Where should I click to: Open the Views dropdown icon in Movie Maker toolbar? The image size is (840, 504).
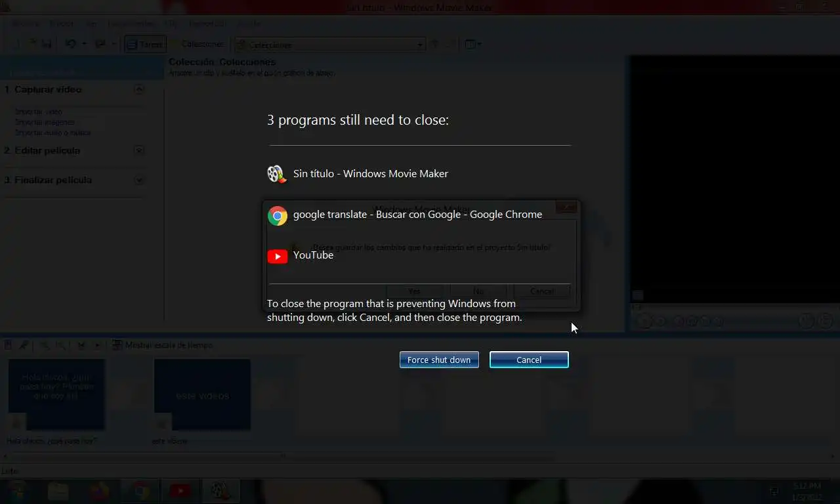[x=472, y=44]
